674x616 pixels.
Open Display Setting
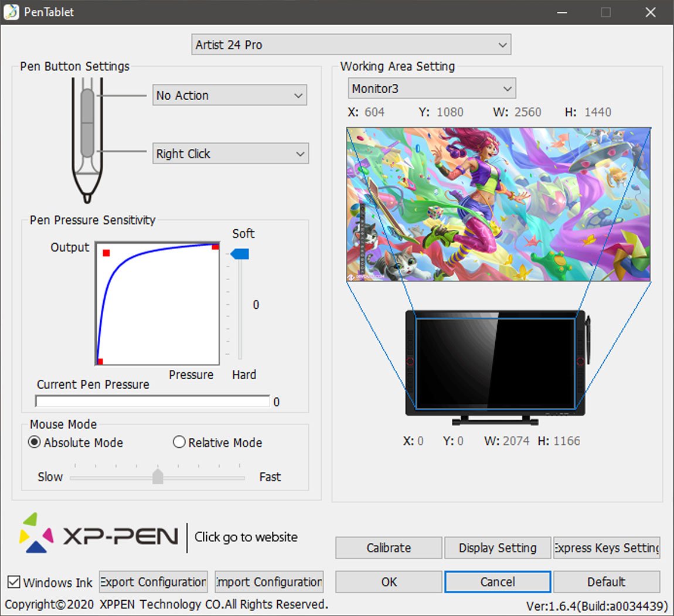498,547
